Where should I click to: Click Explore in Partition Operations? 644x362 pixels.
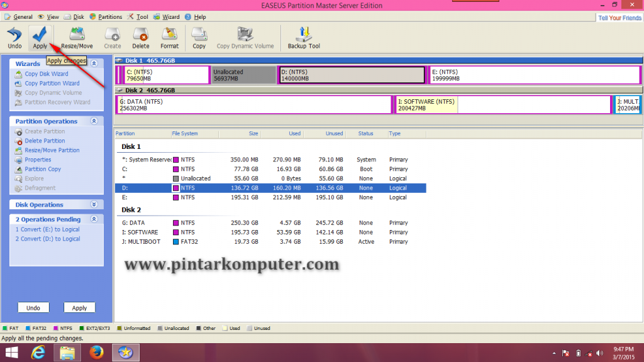[x=29, y=178]
